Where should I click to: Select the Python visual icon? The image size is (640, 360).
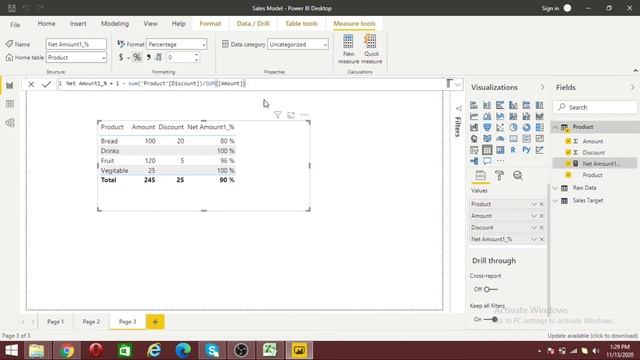[x=526, y=150]
